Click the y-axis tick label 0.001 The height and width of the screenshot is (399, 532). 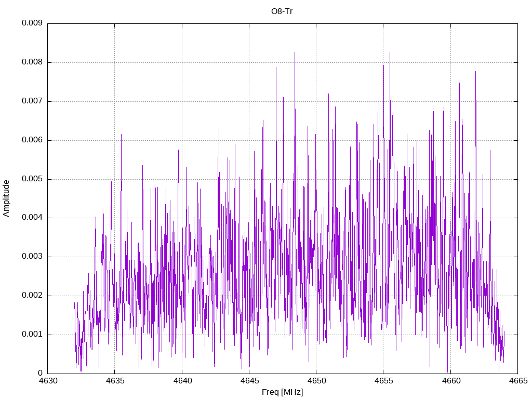[32, 334]
